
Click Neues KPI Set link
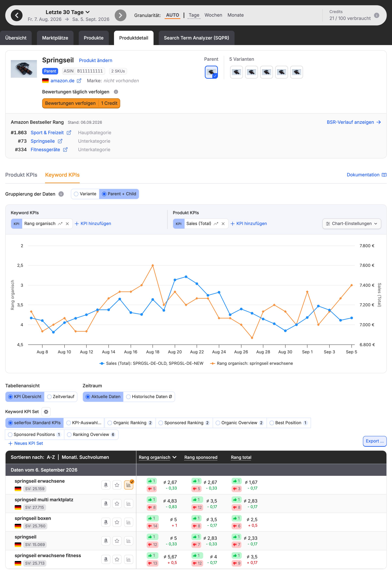26,443
